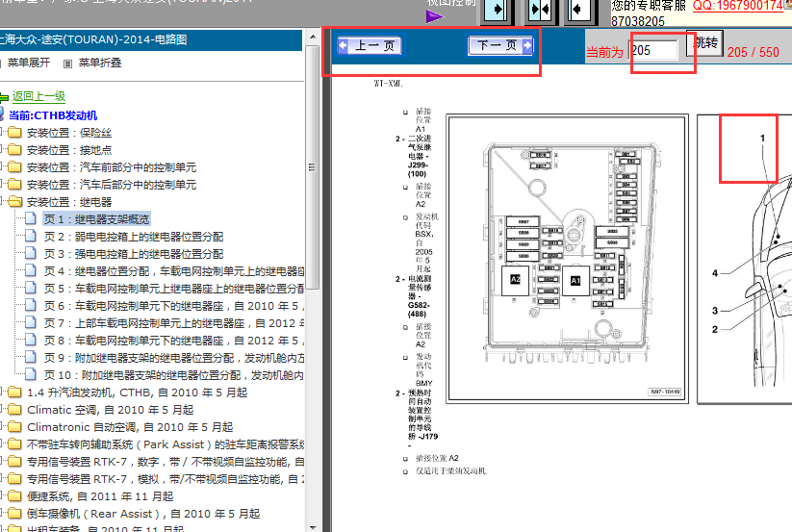Click the page icon for 页 3

31,253
